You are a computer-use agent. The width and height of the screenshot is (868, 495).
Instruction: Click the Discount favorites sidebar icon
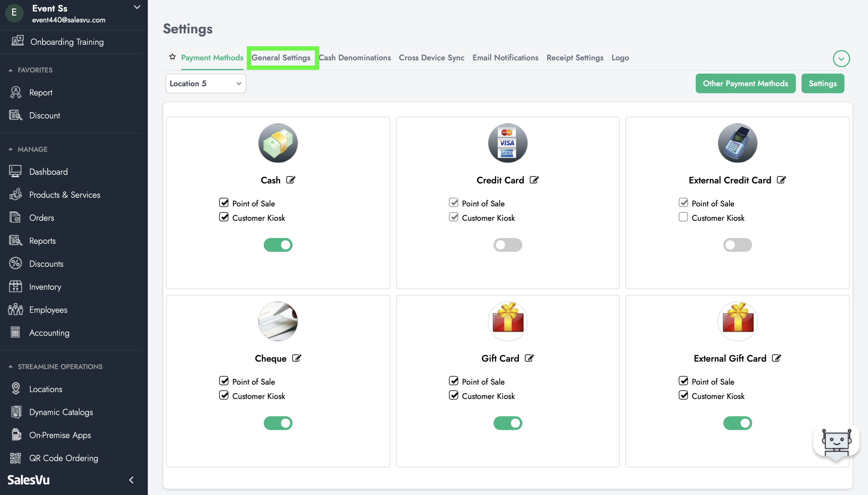16,115
